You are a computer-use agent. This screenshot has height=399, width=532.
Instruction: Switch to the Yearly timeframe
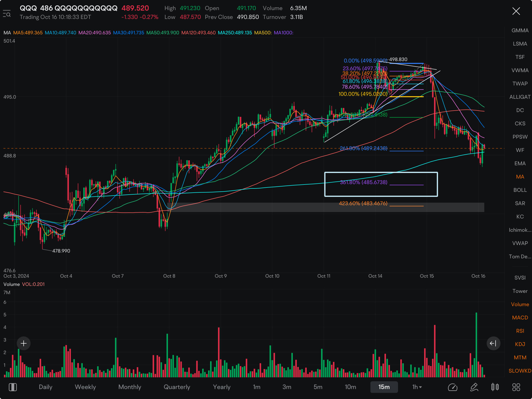click(222, 387)
